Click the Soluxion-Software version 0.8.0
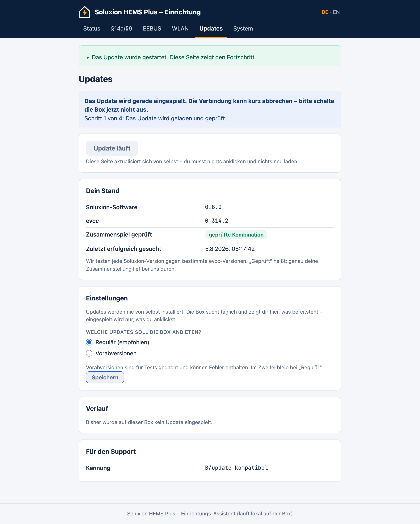Screen dimensions: 420x524 pos(213,207)
